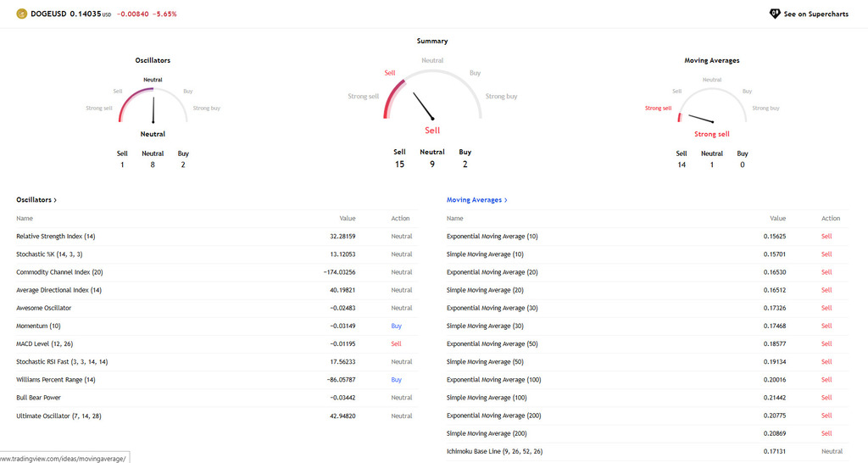
Task: Click the Dogecoin logo icon
Action: pos(22,14)
